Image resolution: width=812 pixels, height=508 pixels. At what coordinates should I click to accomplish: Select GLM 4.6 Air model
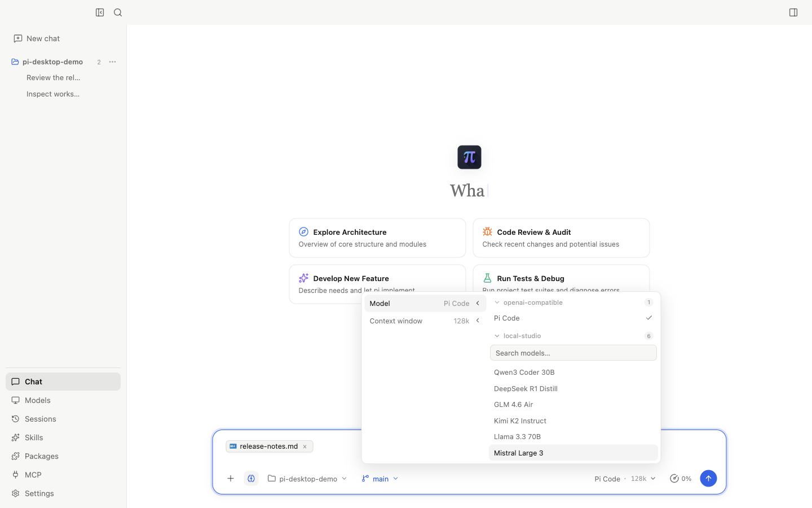[x=573, y=405]
